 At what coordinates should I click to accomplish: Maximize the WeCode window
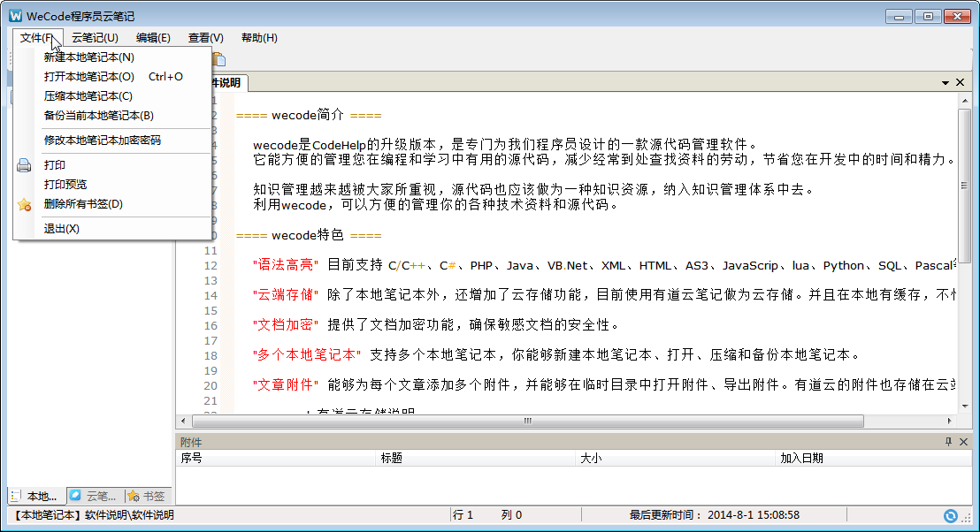click(x=928, y=17)
